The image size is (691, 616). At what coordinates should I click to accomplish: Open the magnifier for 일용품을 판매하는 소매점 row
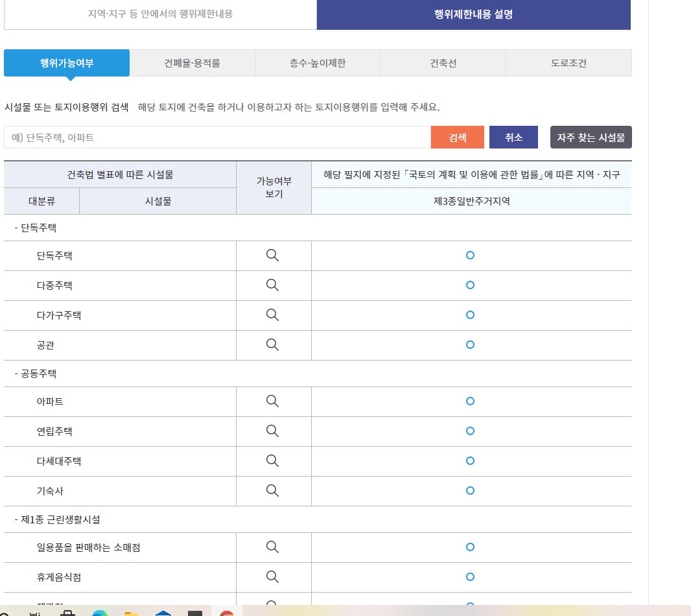[x=272, y=547]
